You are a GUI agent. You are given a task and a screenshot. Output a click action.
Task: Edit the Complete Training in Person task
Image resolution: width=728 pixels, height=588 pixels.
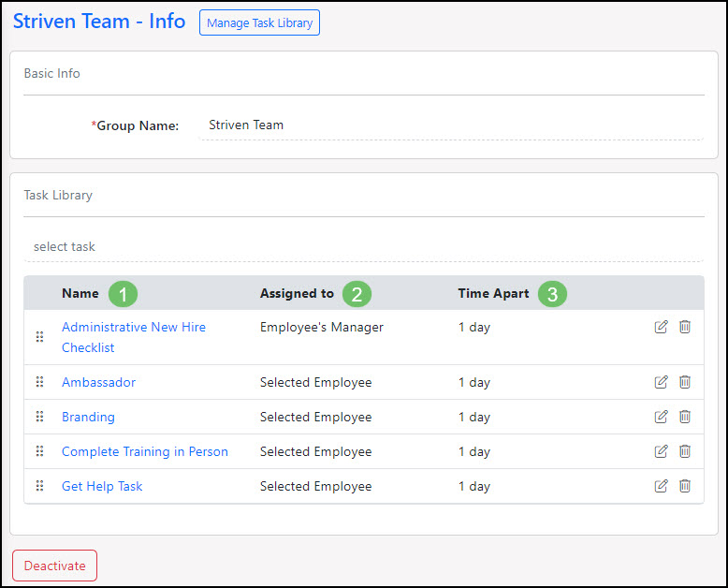tap(662, 451)
